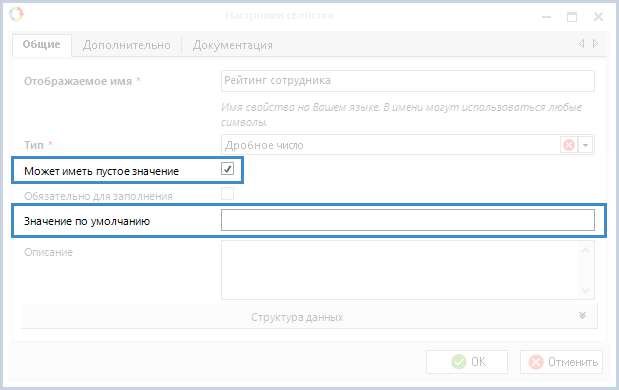Image resolution: width=619 pixels, height=390 pixels.
Task: Toggle the Может иметь пустое значение checkbox
Action: tap(227, 169)
